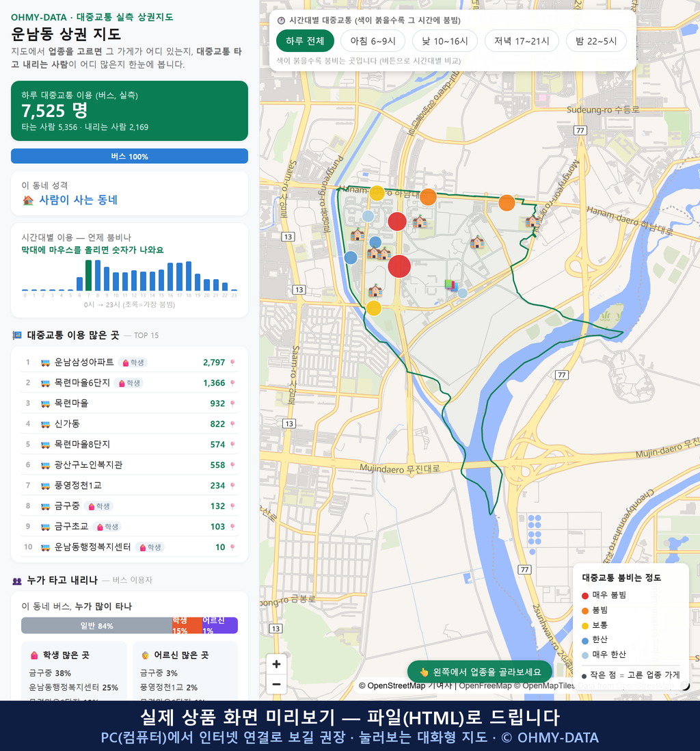Click the pin icon on the 목련마을6단지 row
The width and height of the screenshot is (700, 751).
click(232, 383)
